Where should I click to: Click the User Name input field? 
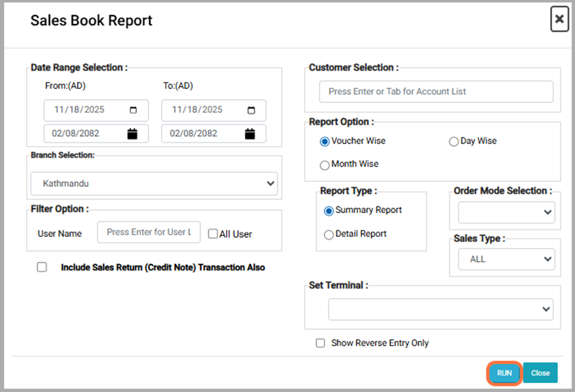click(x=149, y=232)
